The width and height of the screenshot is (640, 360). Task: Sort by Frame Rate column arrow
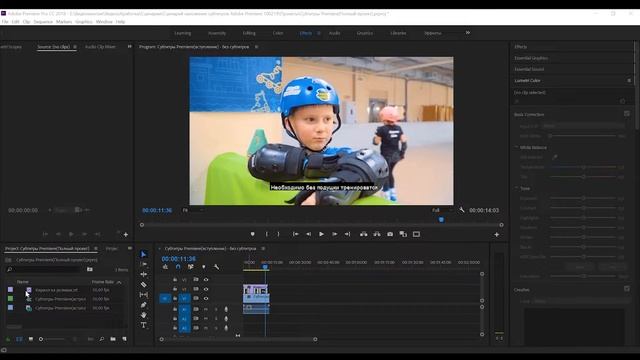119,282
